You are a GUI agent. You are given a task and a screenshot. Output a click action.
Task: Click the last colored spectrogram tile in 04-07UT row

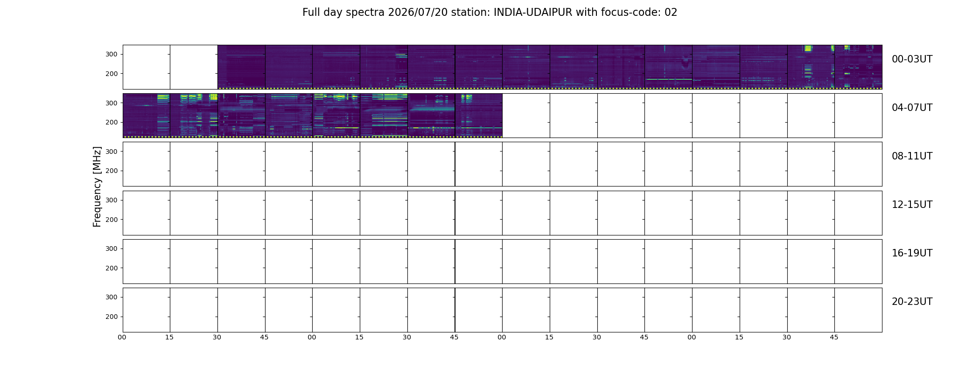tap(479, 116)
